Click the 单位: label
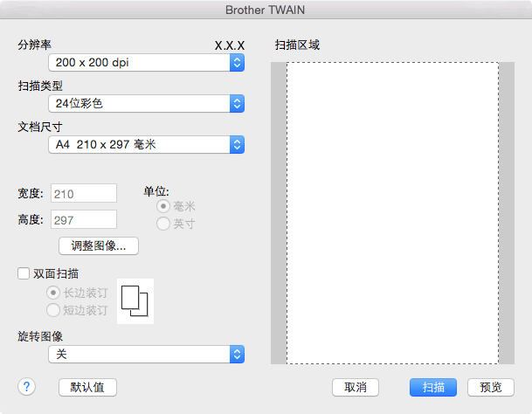Image resolution: width=532 pixels, height=414 pixels. [156, 191]
